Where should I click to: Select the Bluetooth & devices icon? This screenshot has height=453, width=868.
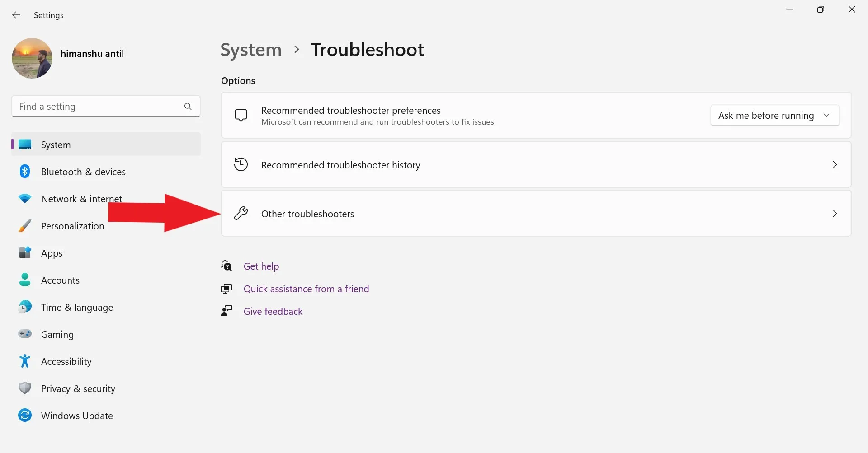pos(25,172)
